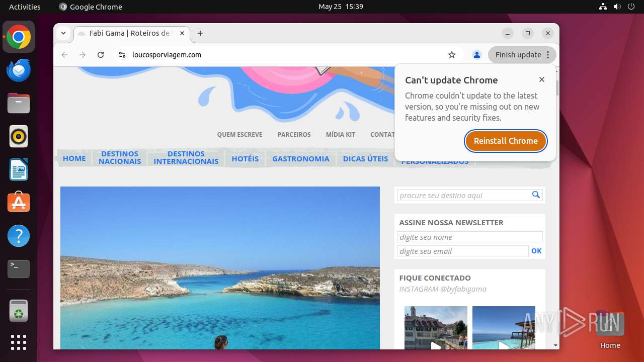
Task: Open HOTÉIS menu item
Action: tap(245, 158)
